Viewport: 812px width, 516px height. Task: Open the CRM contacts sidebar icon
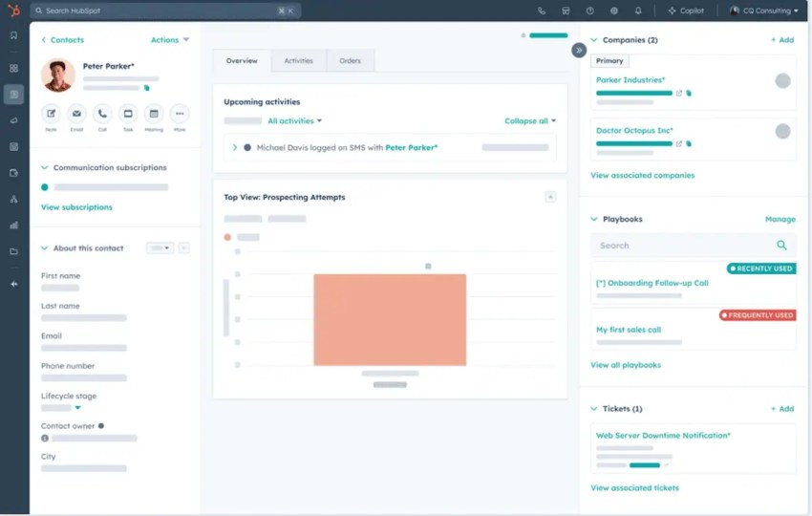click(x=14, y=95)
